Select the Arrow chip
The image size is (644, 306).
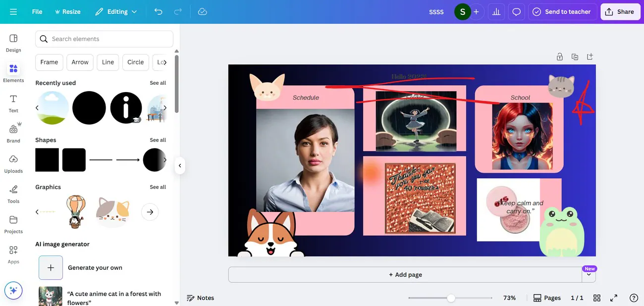(x=80, y=62)
